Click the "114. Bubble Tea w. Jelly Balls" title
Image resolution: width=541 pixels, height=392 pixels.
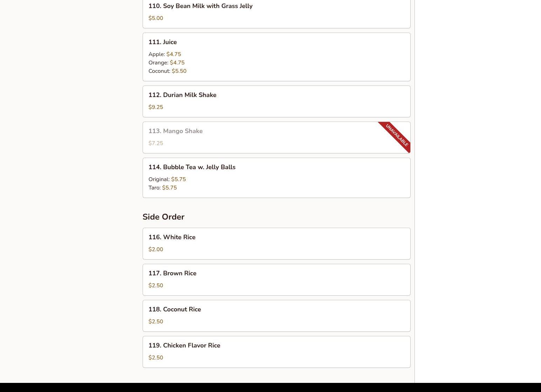point(192,167)
